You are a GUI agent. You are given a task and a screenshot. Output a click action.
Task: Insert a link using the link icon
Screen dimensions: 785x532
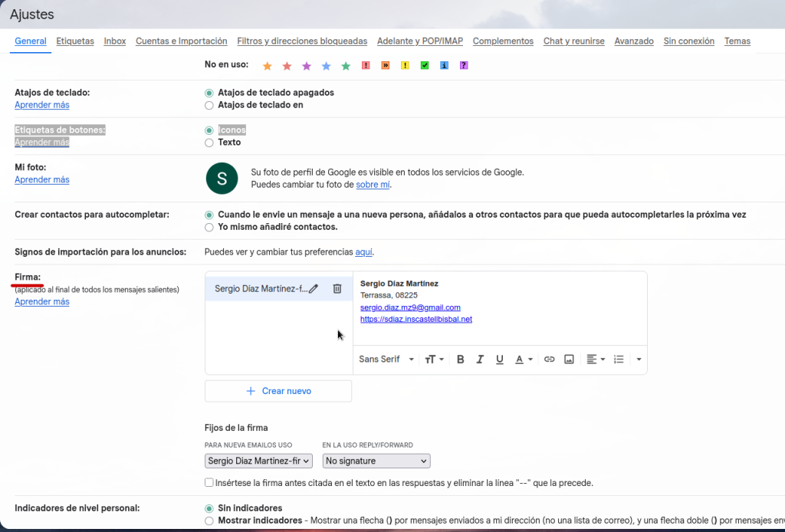coord(549,360)
